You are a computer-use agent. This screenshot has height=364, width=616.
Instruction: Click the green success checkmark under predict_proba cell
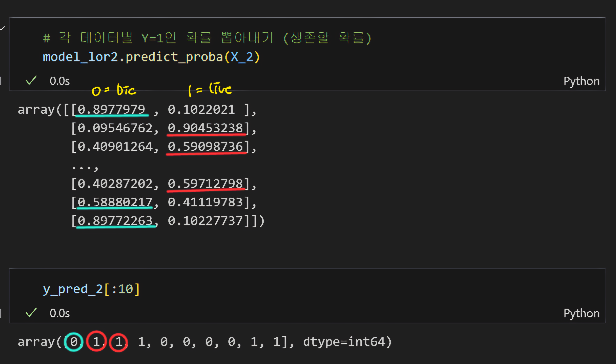coord(31,80)
